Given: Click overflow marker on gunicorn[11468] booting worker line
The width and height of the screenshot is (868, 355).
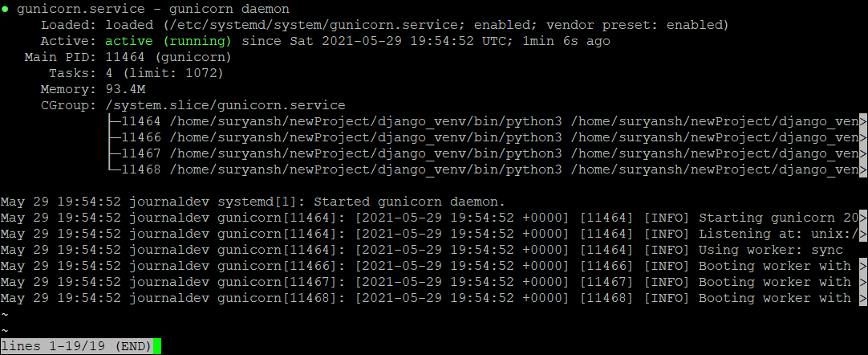Looking at the screenshot, I should (x=863, y=298).
